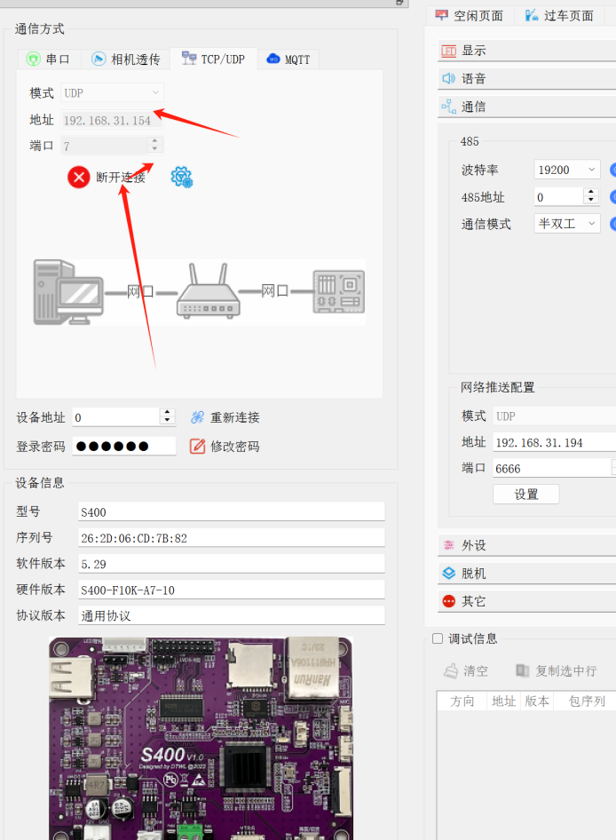Screen dimensions: 616x840
Task: Click the MQTT tab blue cloud icon
Action: click(273, 59)
